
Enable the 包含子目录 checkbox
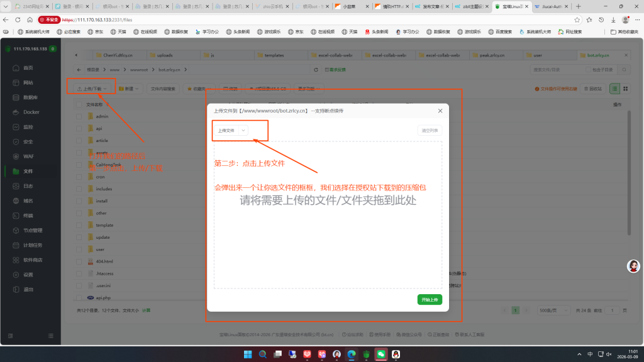click(x=589, y=70)
